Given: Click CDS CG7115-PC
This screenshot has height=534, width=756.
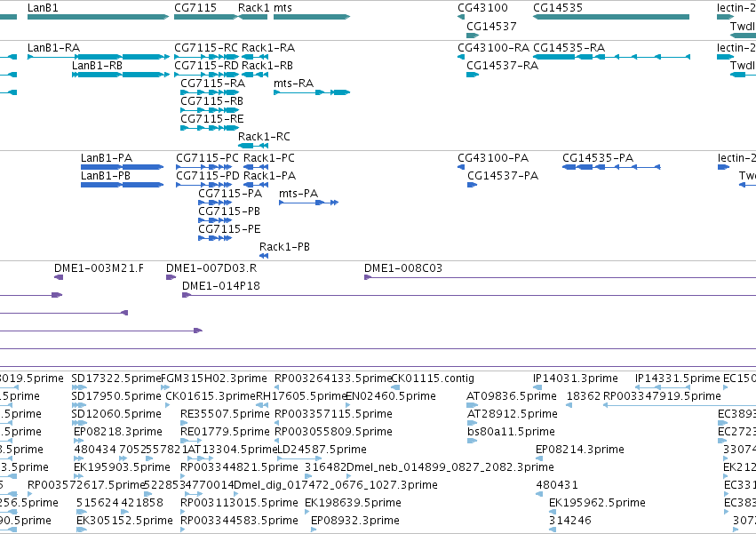Looking at the screenshot, I should click(204, 167).
